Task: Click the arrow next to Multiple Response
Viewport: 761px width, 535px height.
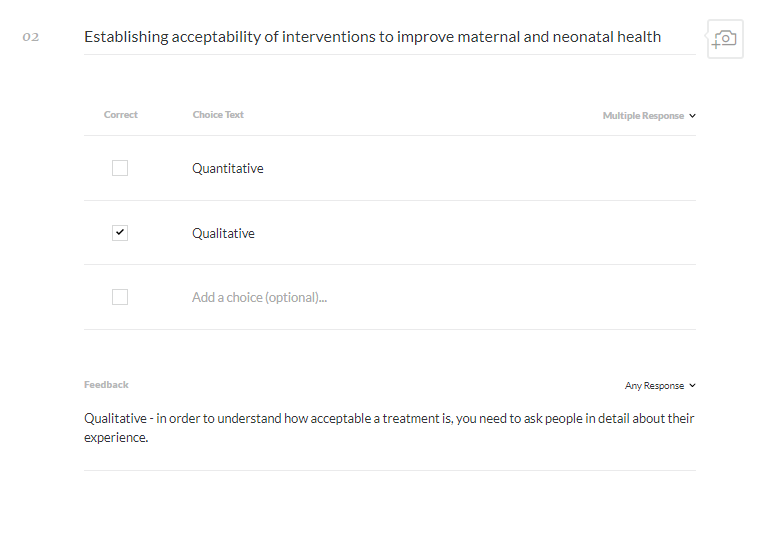Action: (693, 116)
